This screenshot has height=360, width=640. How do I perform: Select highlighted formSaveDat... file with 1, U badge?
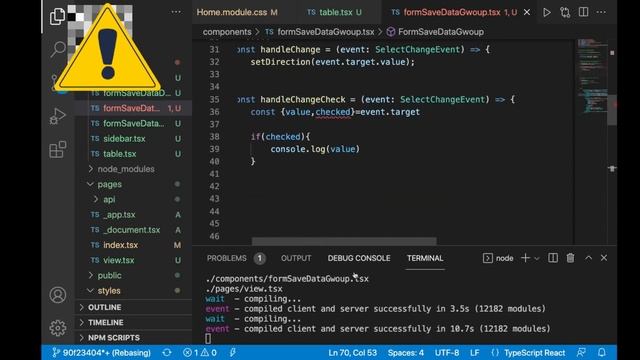click(x=133, y=108)
